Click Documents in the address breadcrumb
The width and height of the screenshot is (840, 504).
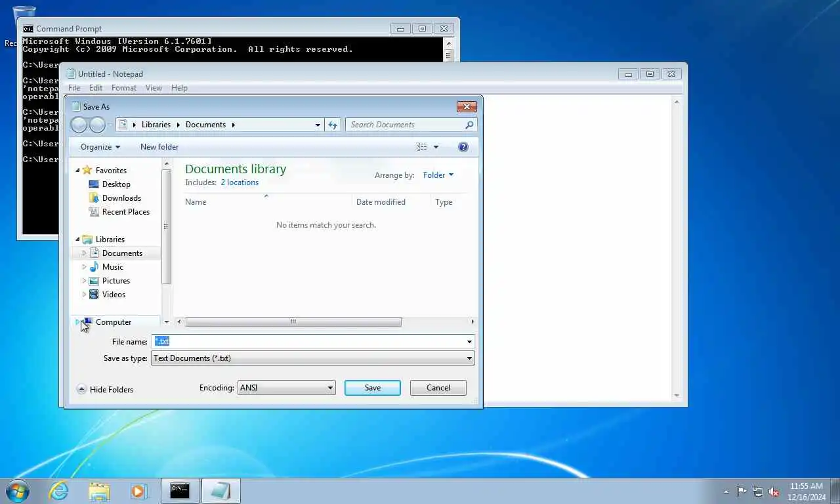tap(205, 125)
